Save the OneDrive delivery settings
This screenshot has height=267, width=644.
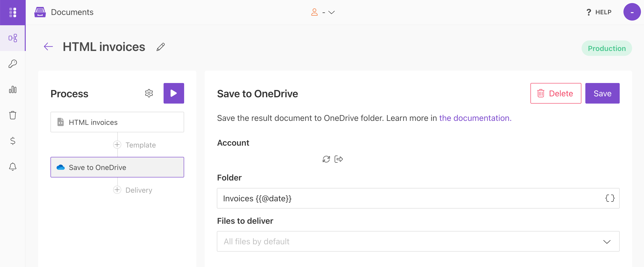(x=602, y=93)
